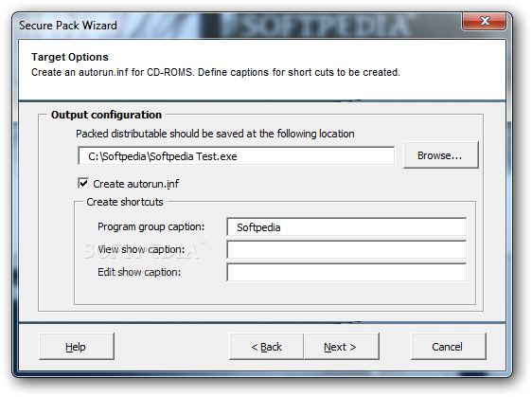The width and height of the screenshot is (532, 397).
Task: Click the Program group caption label
Action: coord(151,226)
